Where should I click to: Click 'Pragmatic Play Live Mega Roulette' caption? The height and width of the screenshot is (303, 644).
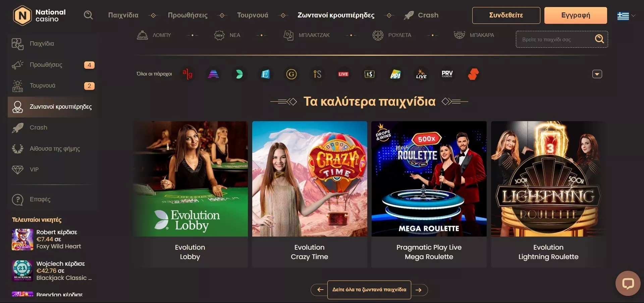coord(429,252)
